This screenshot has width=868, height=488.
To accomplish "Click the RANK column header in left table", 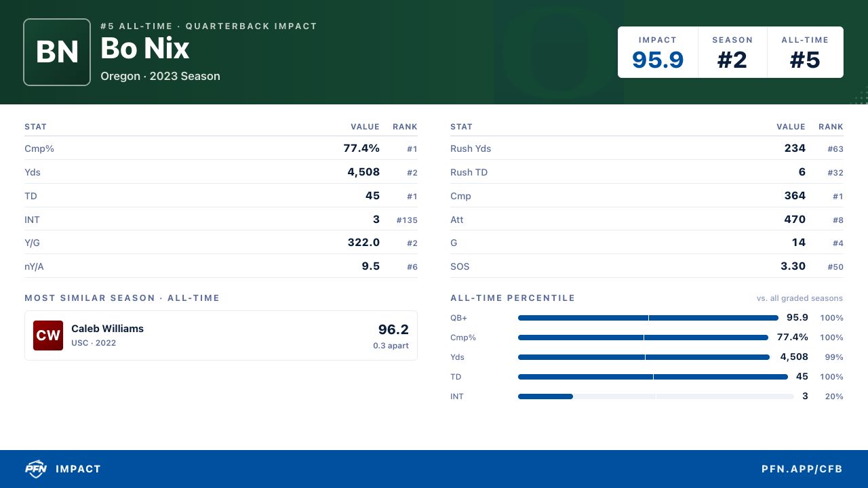I will [405, 127].
